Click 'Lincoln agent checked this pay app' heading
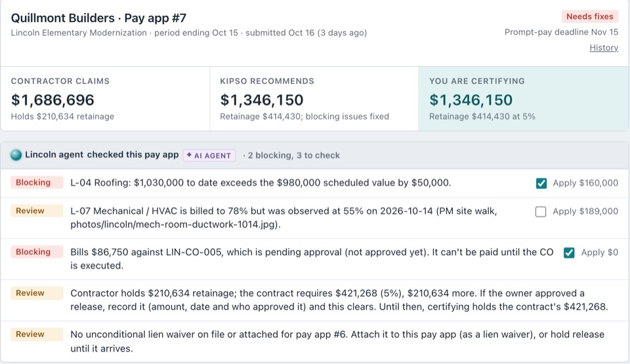Screen dimensions: 630x364 tap(102, 155)
